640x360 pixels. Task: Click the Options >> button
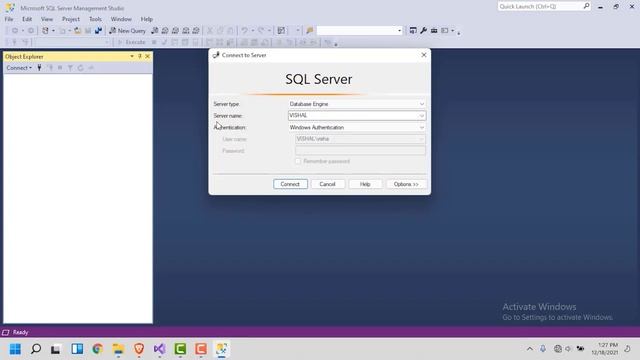click(x=406, y=184)
